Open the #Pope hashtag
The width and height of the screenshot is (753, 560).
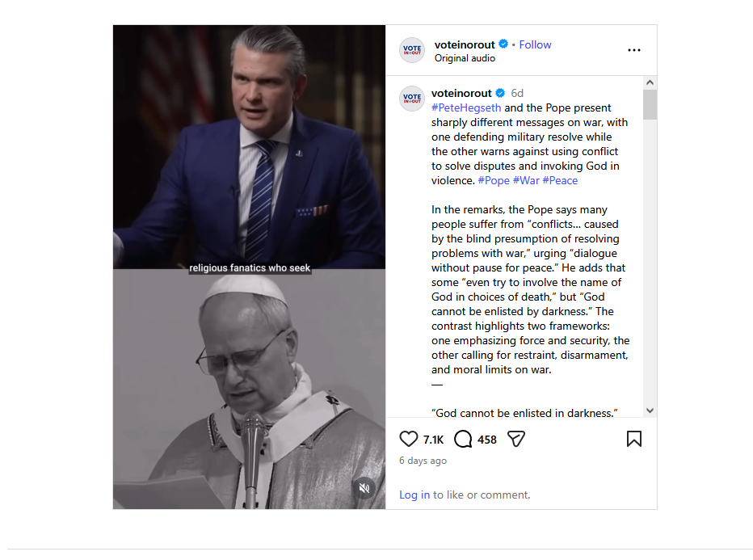494,180
